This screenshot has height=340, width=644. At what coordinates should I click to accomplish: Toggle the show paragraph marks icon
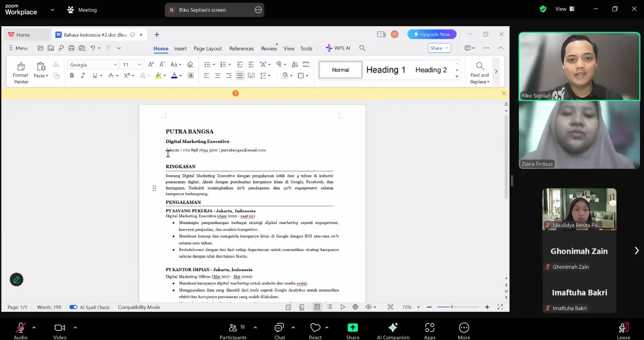279,64
